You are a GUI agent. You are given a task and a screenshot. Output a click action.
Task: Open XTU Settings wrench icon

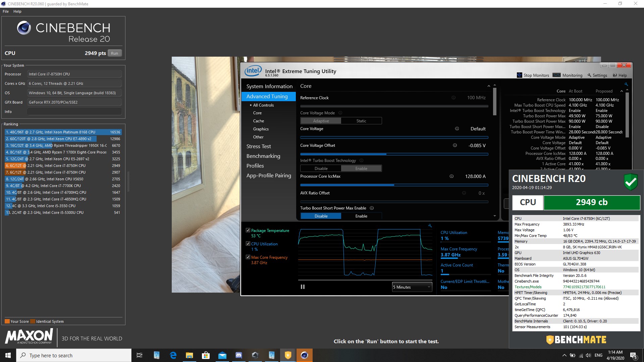pyautogui.click(x=589, y=75)
